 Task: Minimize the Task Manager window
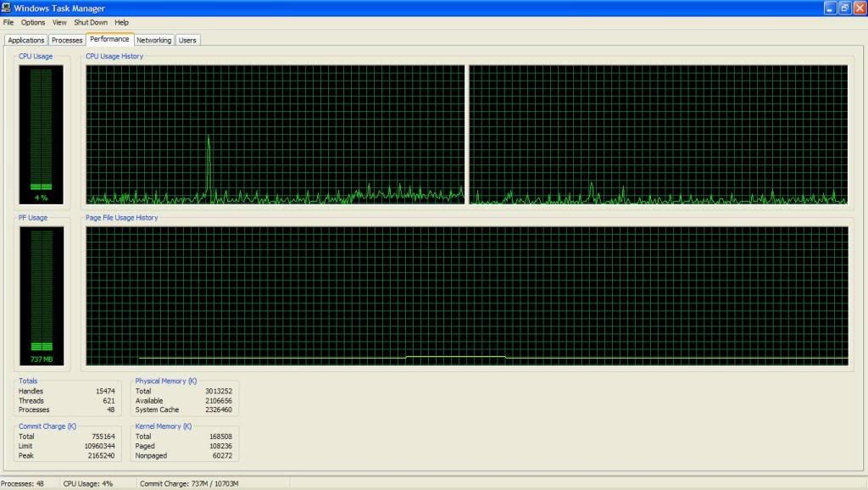tap(830, 8)
